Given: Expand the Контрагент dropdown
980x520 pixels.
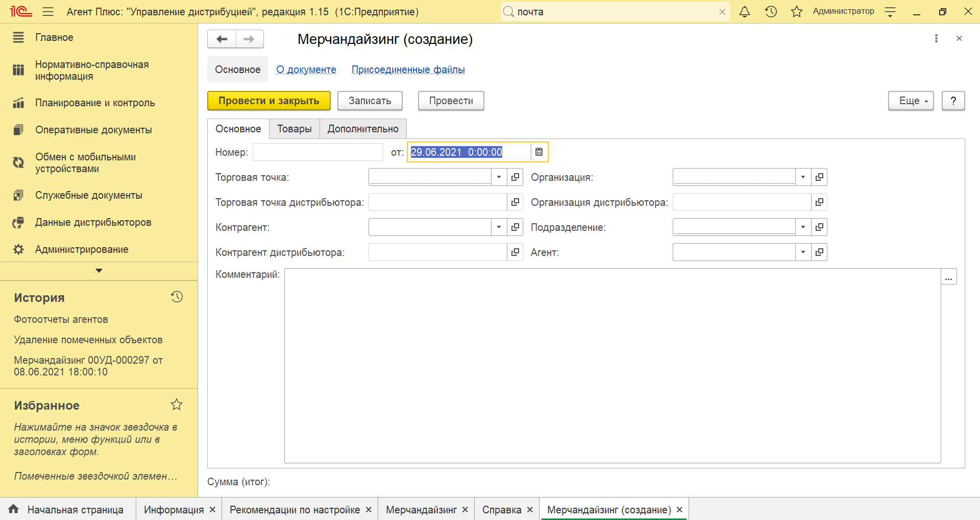Looking at the screenshot, I should [499, 227].
